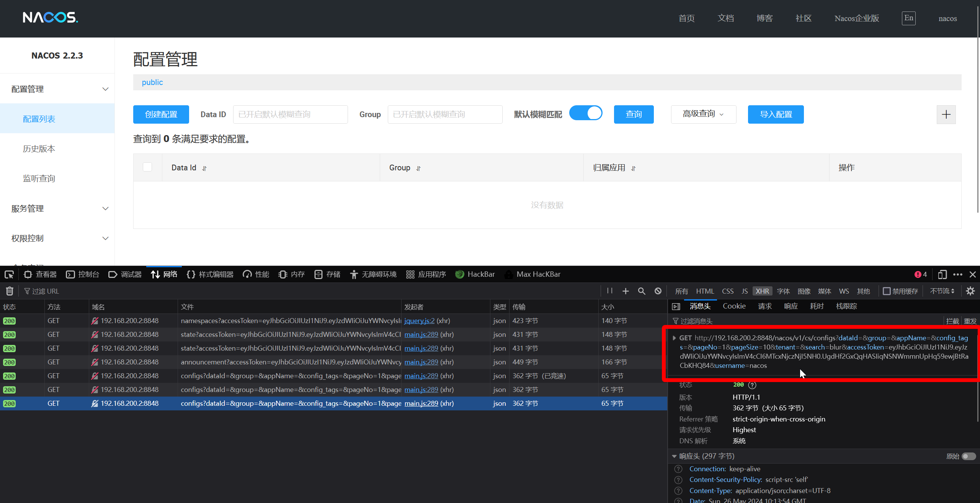Sort the Group column
The image size is (980, 503).
coord(418,168)
